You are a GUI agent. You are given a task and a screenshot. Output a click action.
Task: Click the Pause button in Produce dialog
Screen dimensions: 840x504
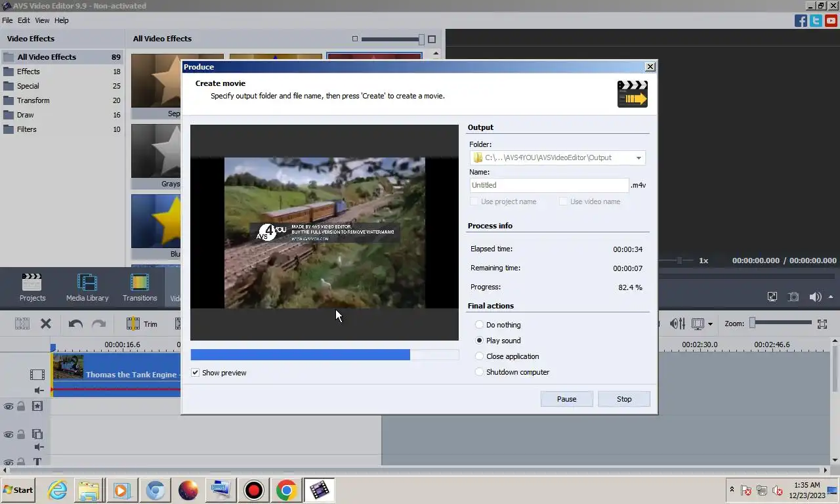(x=566, y=399)
